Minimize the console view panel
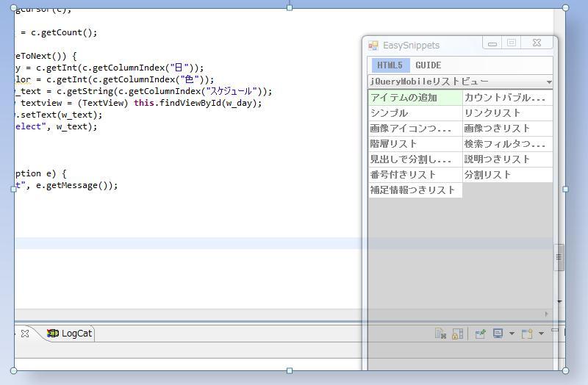588x385 pixels. tap(555, 331)
